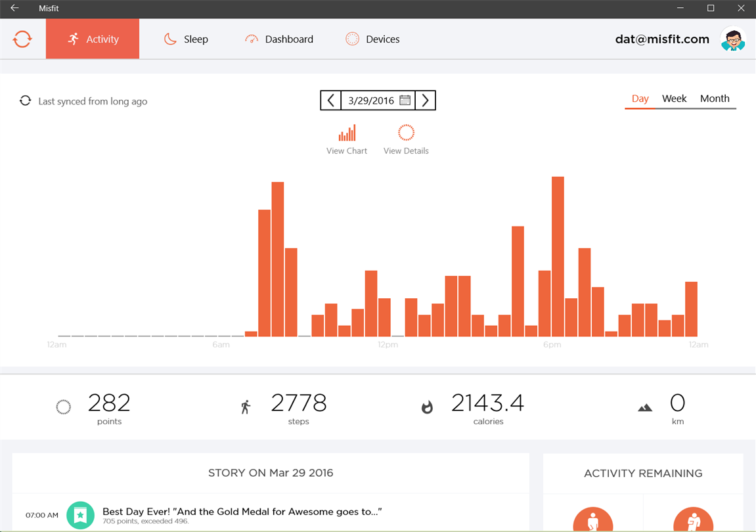Screen dimensions: 756x532
Task: Switch to the Sleep tab
Action: coord(186,39)
